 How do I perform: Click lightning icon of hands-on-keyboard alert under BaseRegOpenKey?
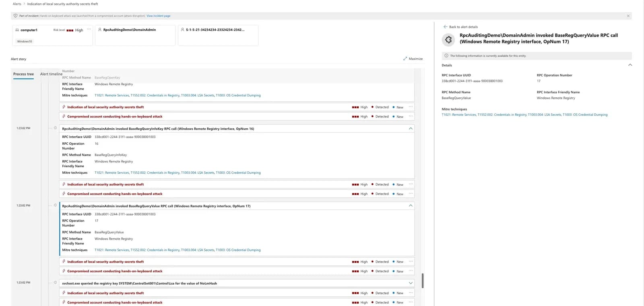pyautogui.click(x=64, y=116)
